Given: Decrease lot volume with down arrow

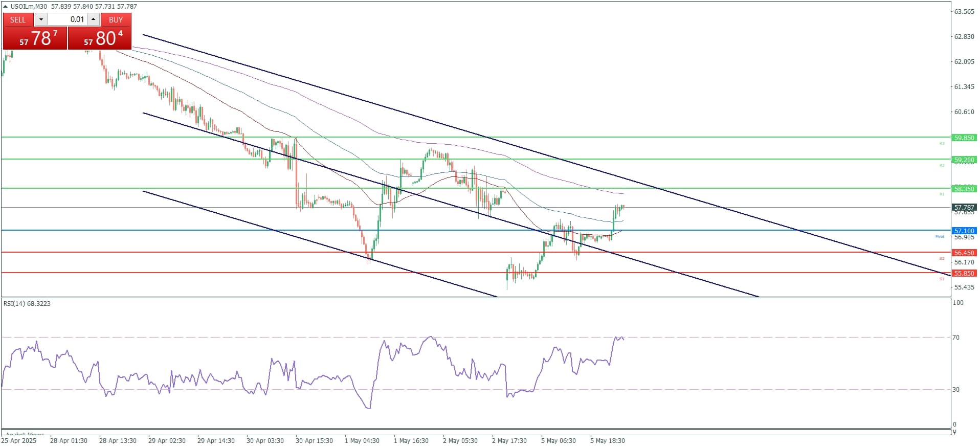Looking at the screenshot, I should click(41, 19).
